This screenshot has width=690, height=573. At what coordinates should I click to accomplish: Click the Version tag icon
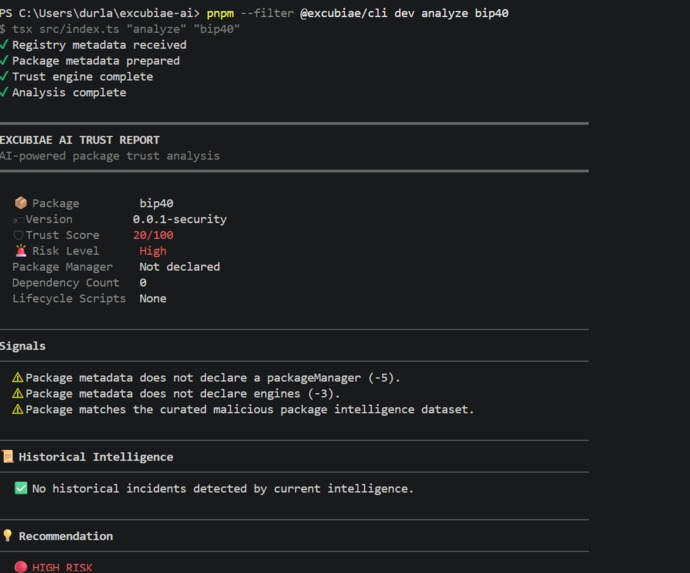tap(18, 220)
